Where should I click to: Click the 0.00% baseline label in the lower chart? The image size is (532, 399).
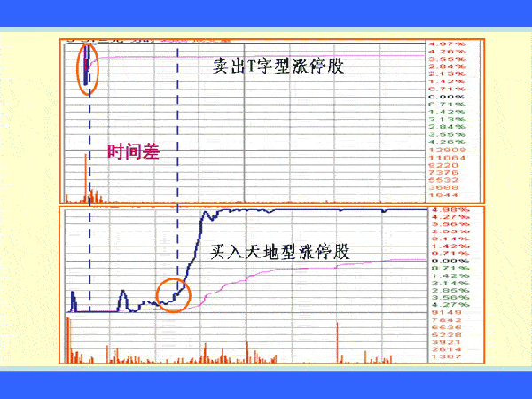point(450,261)
